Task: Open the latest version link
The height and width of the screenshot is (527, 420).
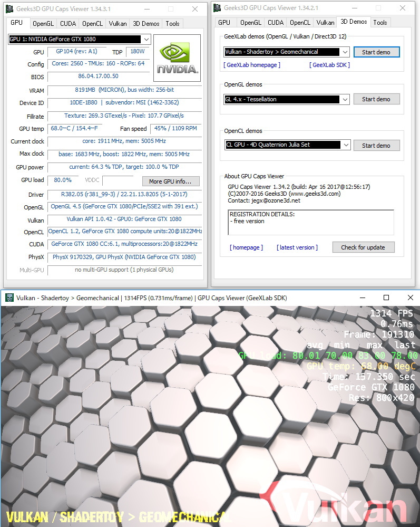Action: pyautogui.click(x=297, y=248)
